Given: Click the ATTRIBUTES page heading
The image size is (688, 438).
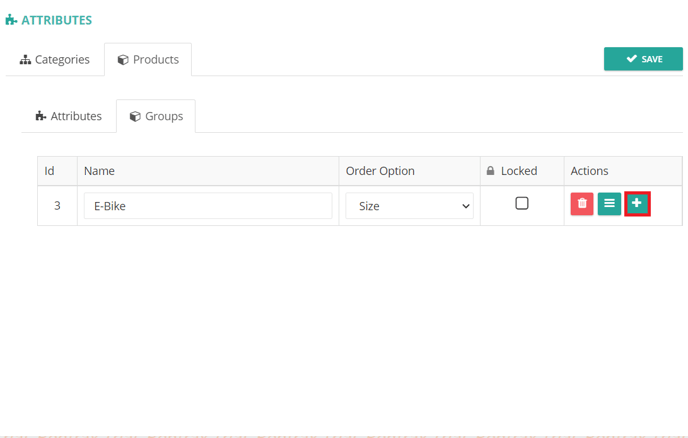Looking at the screenshot, I should point(57,20).
